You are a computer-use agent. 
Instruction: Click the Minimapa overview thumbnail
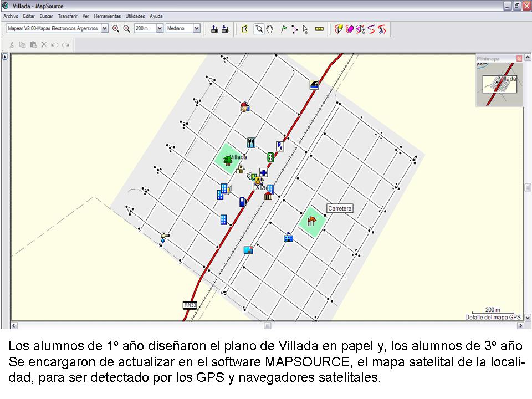[x=499, y=84]
